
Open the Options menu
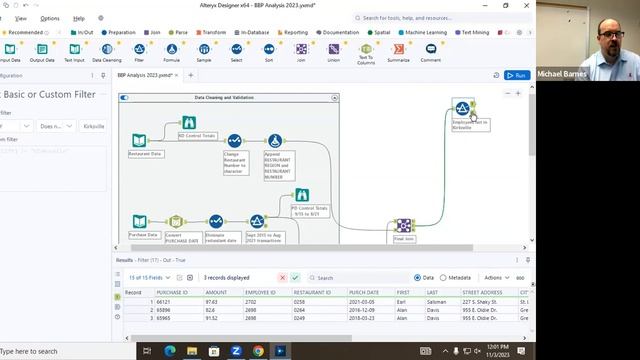50,18
